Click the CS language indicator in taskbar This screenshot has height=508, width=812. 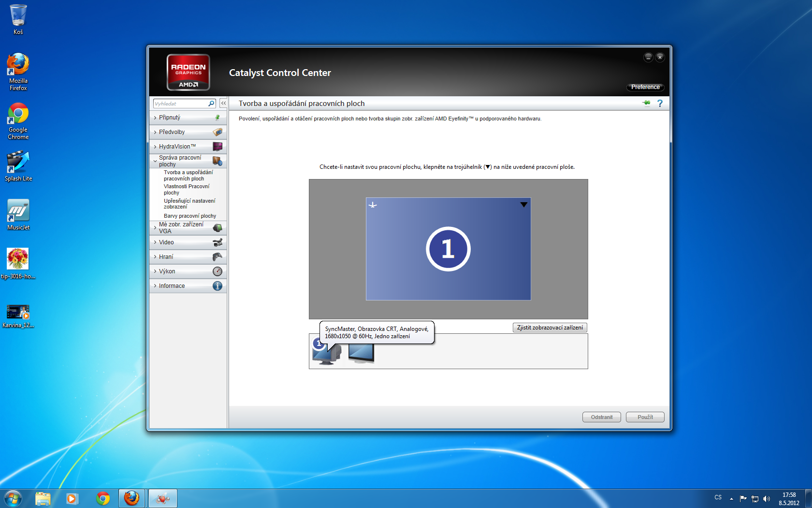pyautogui.click(x=718, y=498)
